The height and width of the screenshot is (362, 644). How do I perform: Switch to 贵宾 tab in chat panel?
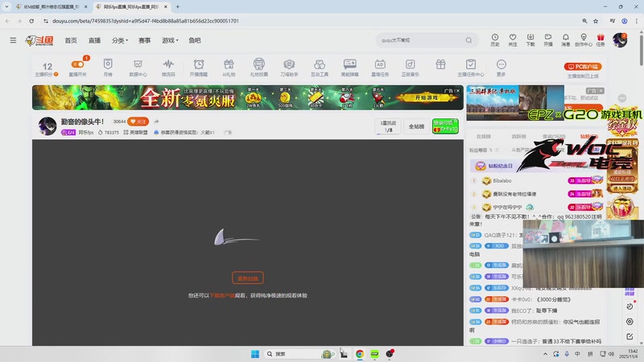pos(554,136)
